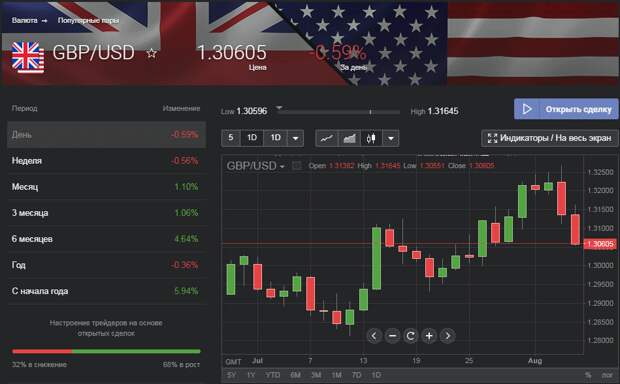The image size is (620, 384).
Task: Expand the chart type dropdown arrow
Action: pyautogui.click(x=391, y=138)
